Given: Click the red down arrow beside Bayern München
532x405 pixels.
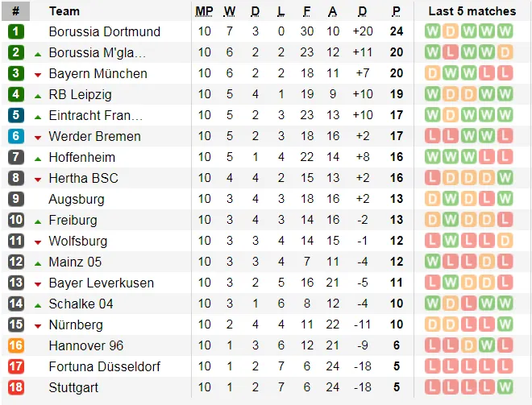Looking at the screenshot, I should pyautogui.click(x=38, y=74).
